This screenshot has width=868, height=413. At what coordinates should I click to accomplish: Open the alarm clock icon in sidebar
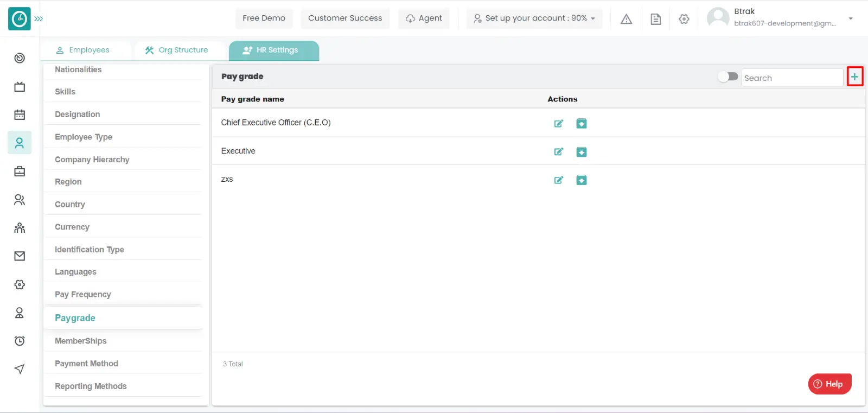(x=20, y=341)
